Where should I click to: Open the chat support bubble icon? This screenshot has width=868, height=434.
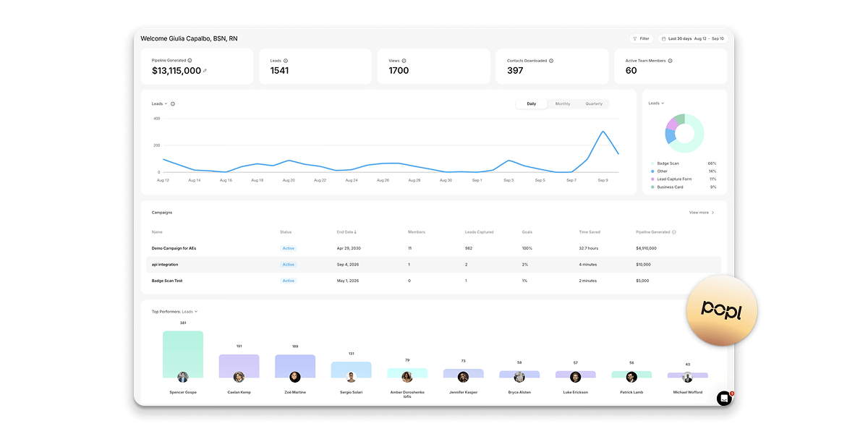[x=723, y=399]
